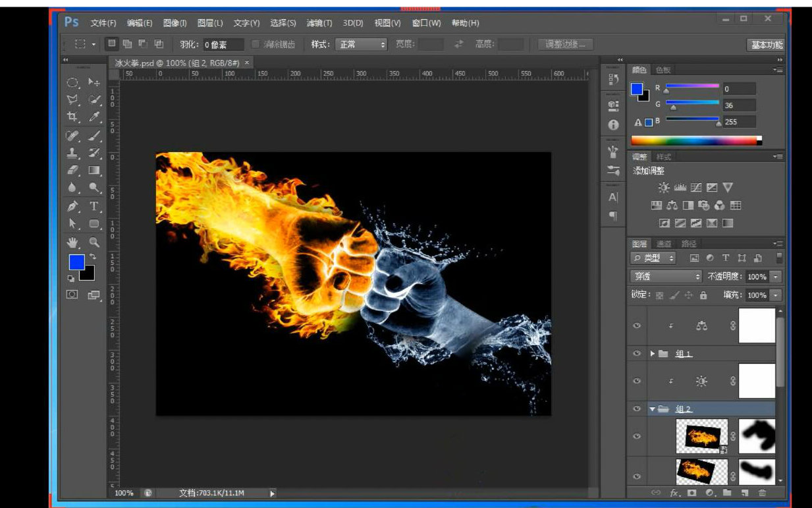Collapse the 组 2 group
Screen dimensions: 812x508
(x=653, y=409)
